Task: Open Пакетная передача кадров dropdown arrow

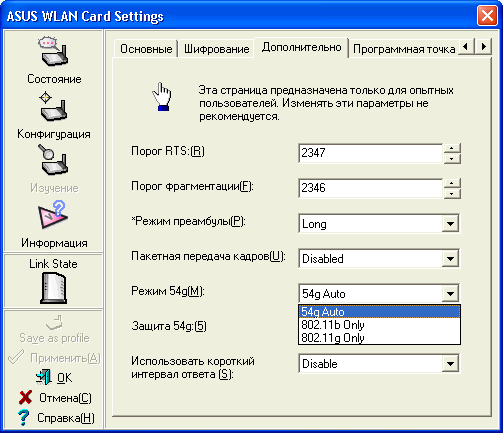Action: tap(450, 259)
